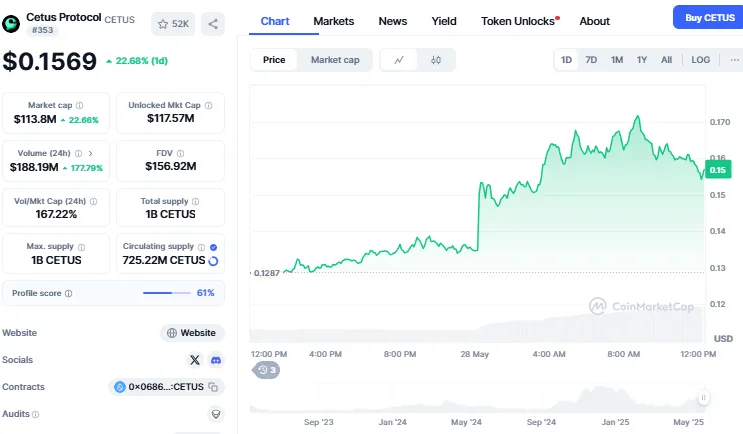Open the project Website link

(x=192, y=333)
